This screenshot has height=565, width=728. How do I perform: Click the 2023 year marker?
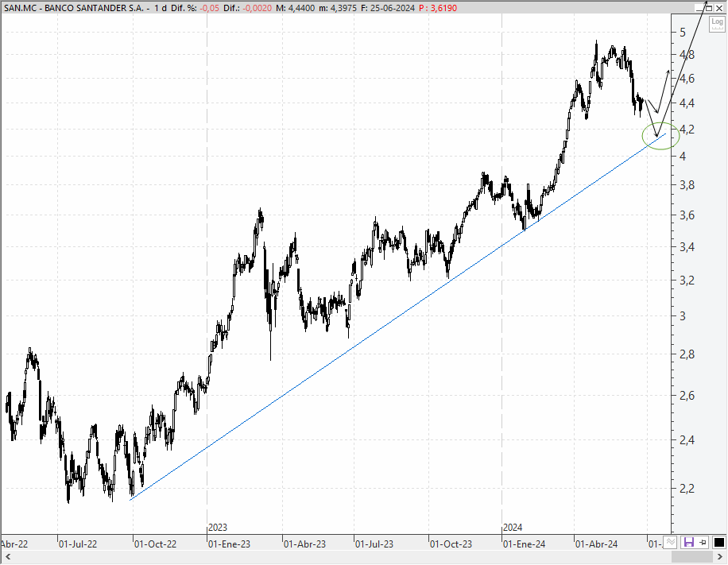pyautogui.click(x=218, y=528)
